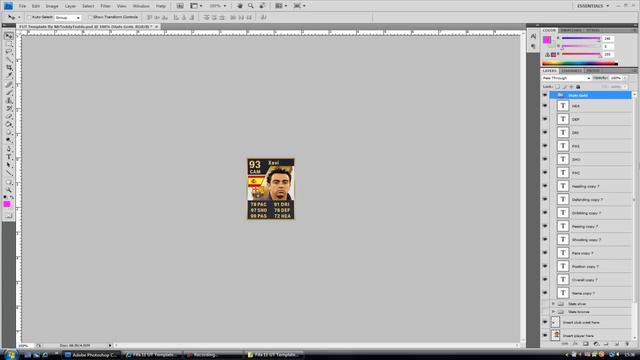
Task: Open collapsed Character panel icon
Action: [533, 36]
